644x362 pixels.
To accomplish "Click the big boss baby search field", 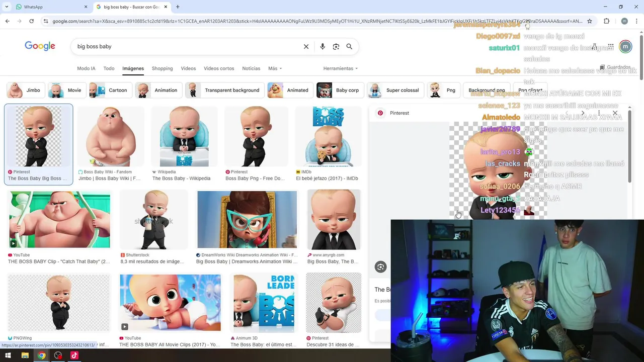I will pos(186,46).
